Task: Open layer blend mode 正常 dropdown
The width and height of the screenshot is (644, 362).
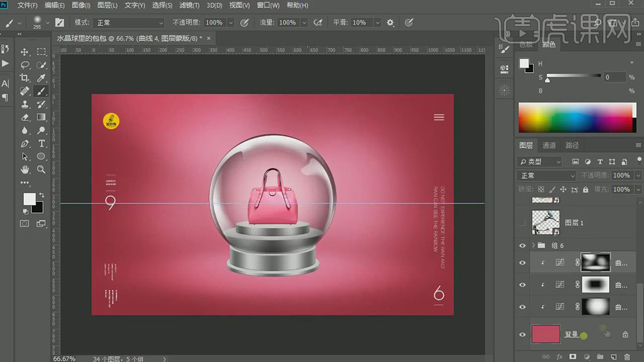Action: coord(546,175)
